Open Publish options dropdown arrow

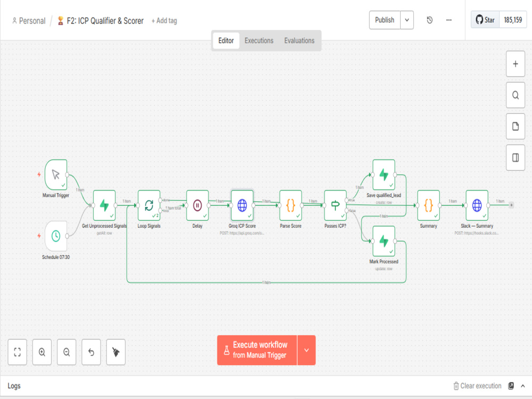coord(407,20)
